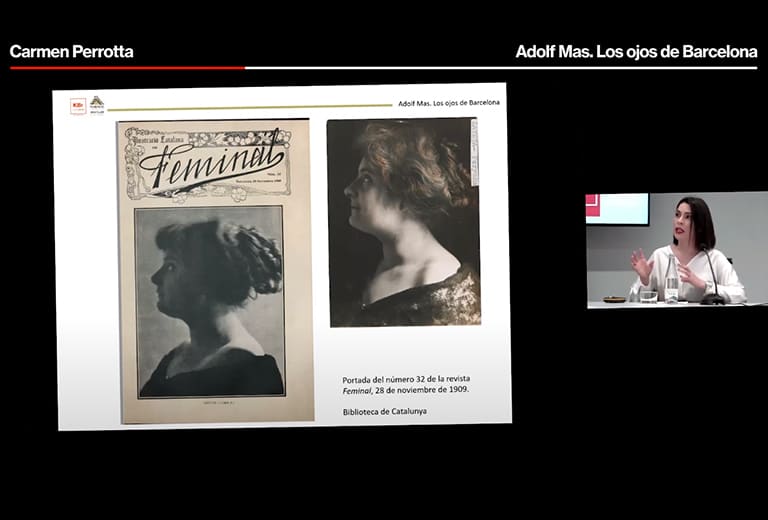Image resolution: width=768 pixels, height=520 pixels.
Task: Click the title 'Adolf Mas. Los ojos de Barcelona'
Action: [x=636, y=51]
